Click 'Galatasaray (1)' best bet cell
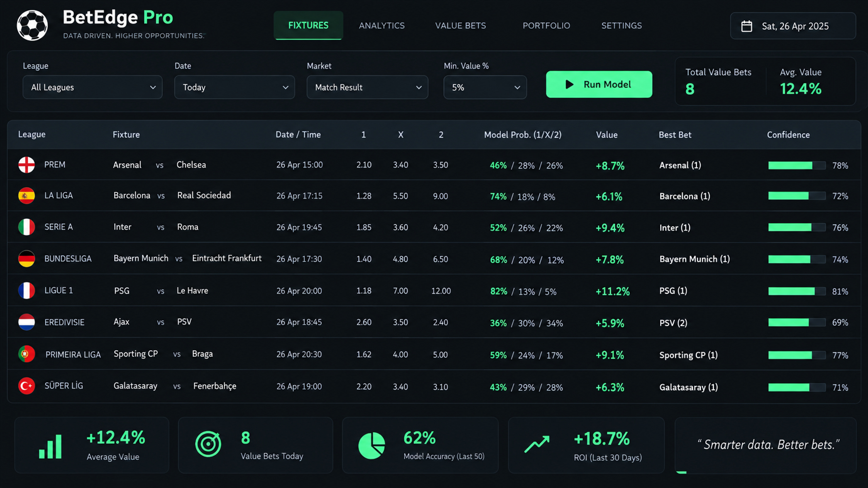The width and height of the screenshot is (868, 488). pos(689,387)
